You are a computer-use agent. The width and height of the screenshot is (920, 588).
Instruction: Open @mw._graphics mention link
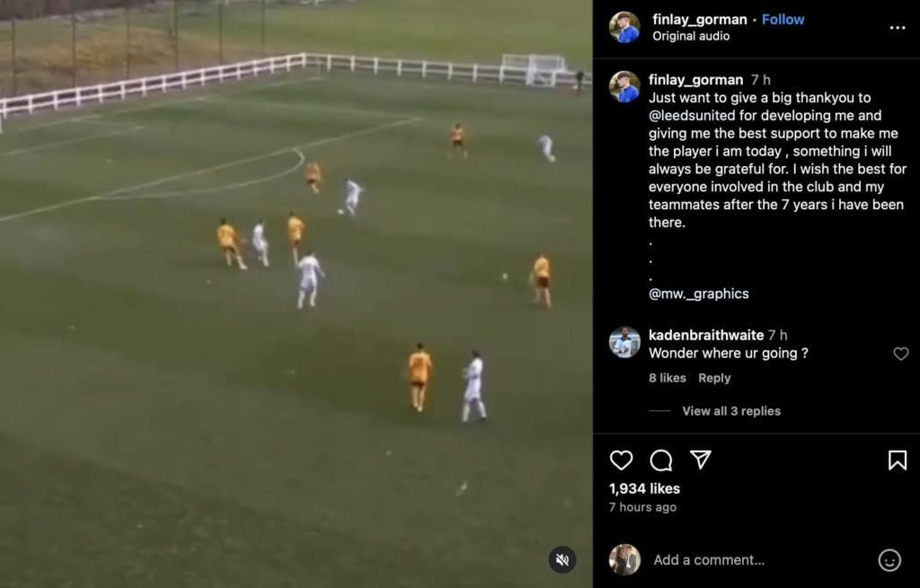click(698, 294)
